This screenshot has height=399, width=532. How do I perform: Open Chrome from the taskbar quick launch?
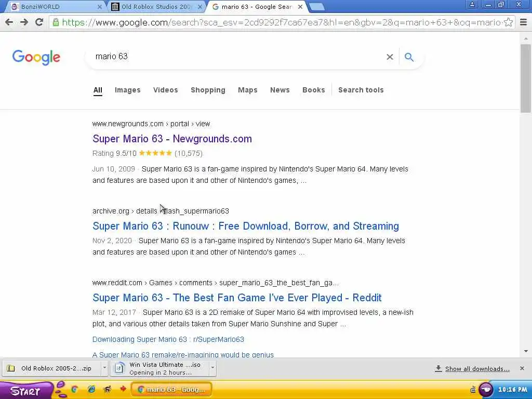[75, 389]
